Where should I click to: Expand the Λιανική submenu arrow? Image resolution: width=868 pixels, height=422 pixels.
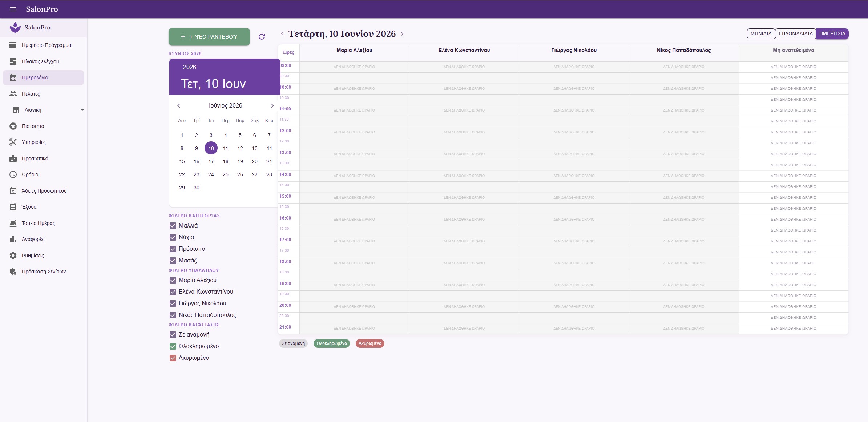click(x=82, y=110)
